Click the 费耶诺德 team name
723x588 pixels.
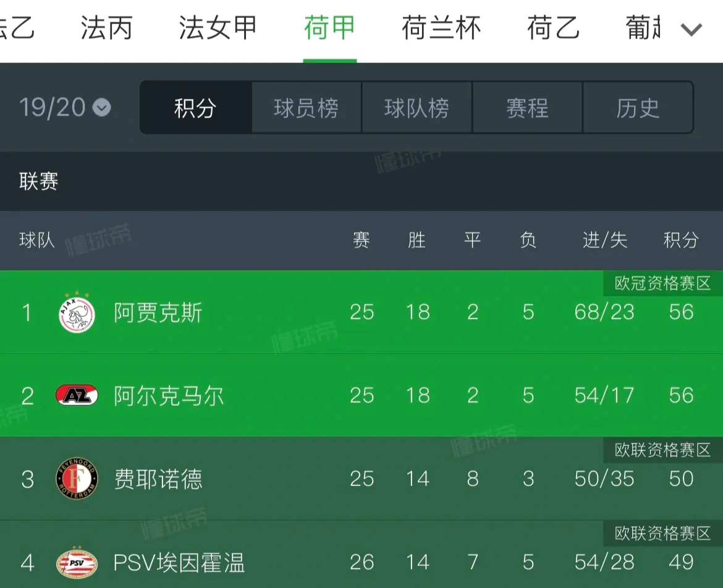pos(158,479)
